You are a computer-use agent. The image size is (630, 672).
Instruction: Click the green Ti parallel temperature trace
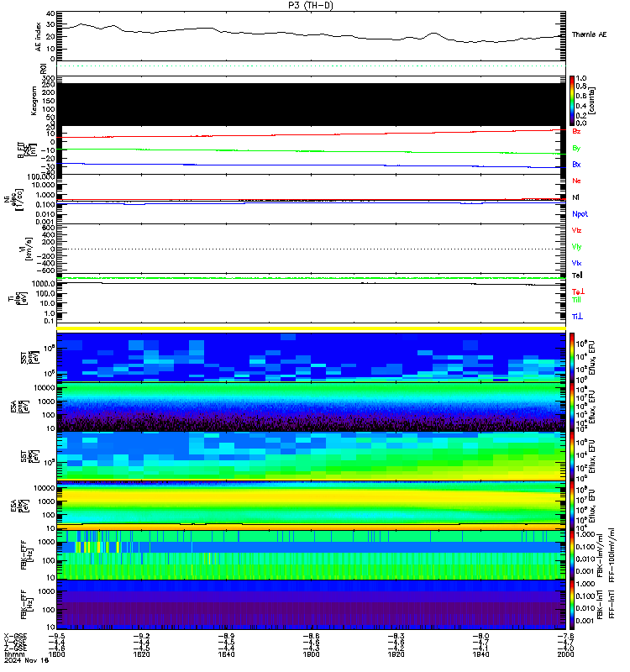(311, 278)
